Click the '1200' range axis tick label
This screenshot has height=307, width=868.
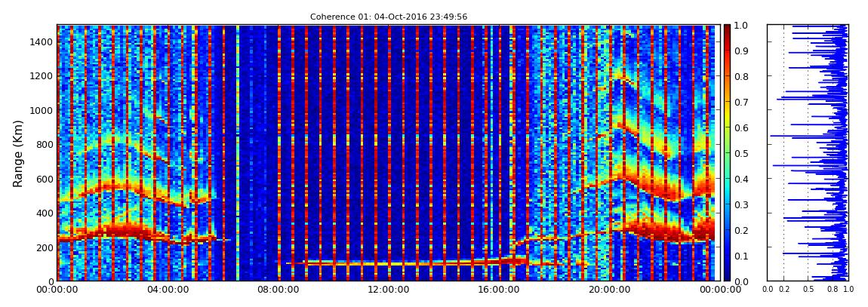pos(43,75)
